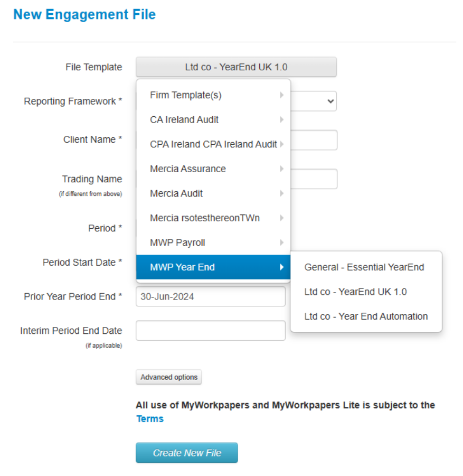This screenshot has height=476, width=463.
Task: Expand CPA Ireland Audit submenu arrow
Action: (282, 144)
